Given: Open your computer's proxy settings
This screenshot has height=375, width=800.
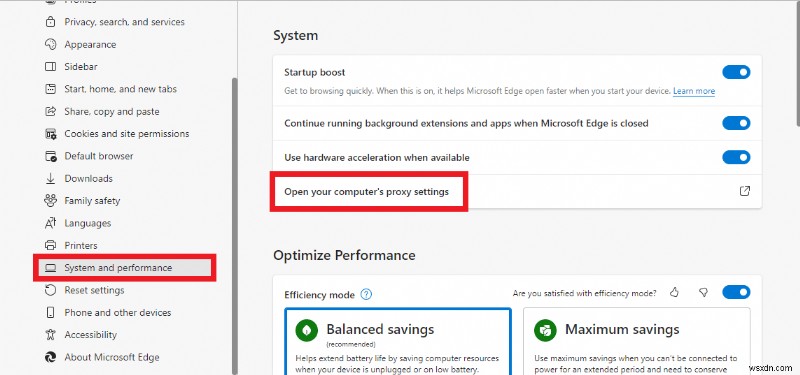Looking at the screenshot, I should coord(366,192).
